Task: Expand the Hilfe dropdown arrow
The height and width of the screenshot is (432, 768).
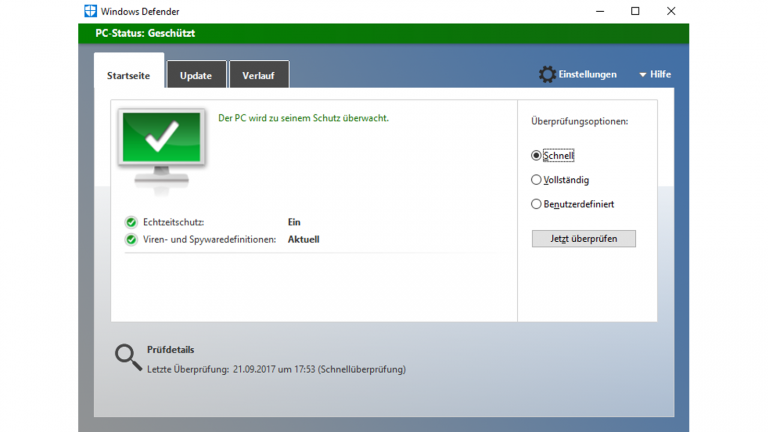Action: [643, 75]
